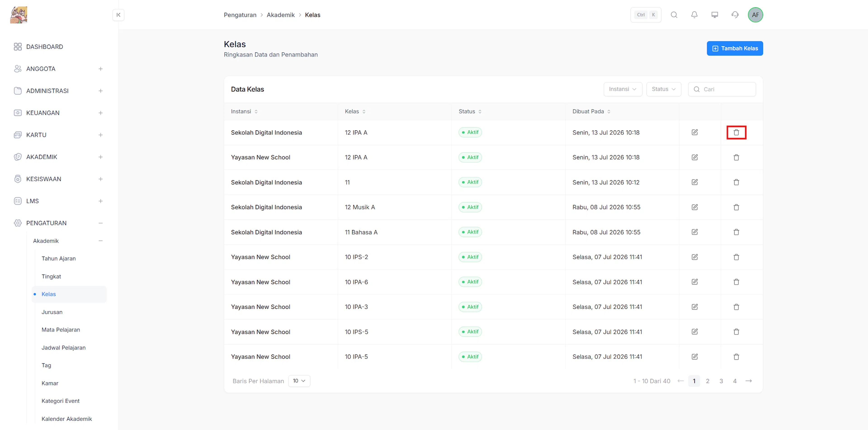This screenshot has height=430, width=868.
Task: Expand the KESISWAAN menu
Action: pyautogui.click(x=100, y=179)
